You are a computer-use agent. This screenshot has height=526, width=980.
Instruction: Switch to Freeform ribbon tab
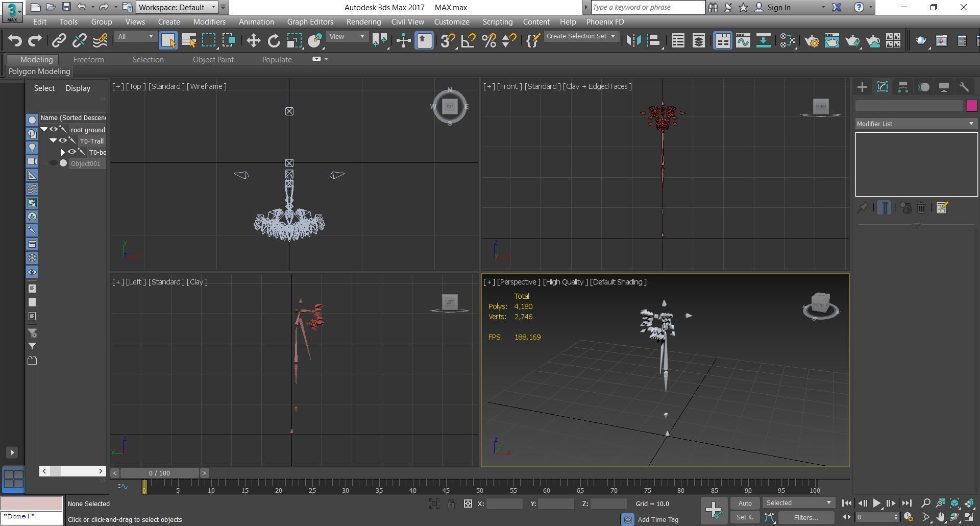pyautogui.click(x=88, y=60)
